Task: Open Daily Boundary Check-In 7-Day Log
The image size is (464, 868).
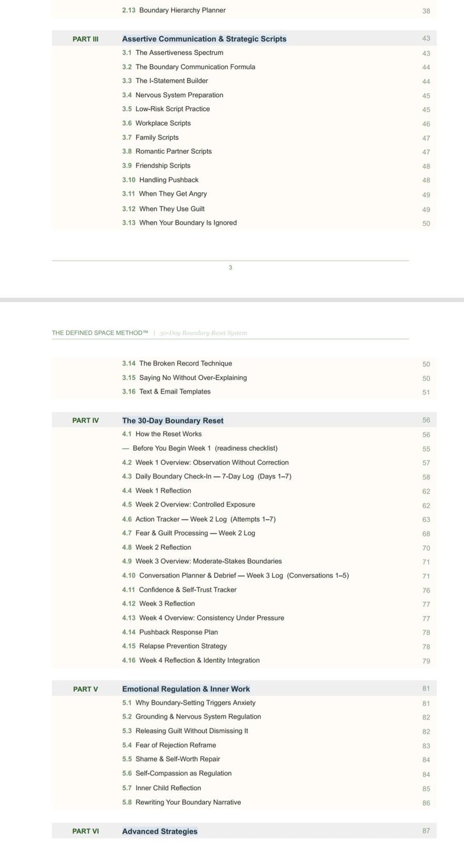Action: (x=207, y=477)
